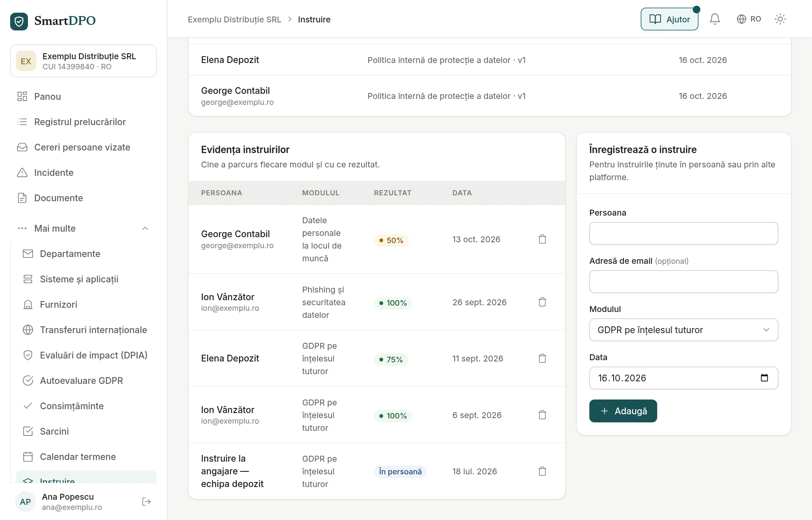This screenshot has height=520, width=812.
Task: Click the Data field showing 16.10.2026
Action: [683, 378]
